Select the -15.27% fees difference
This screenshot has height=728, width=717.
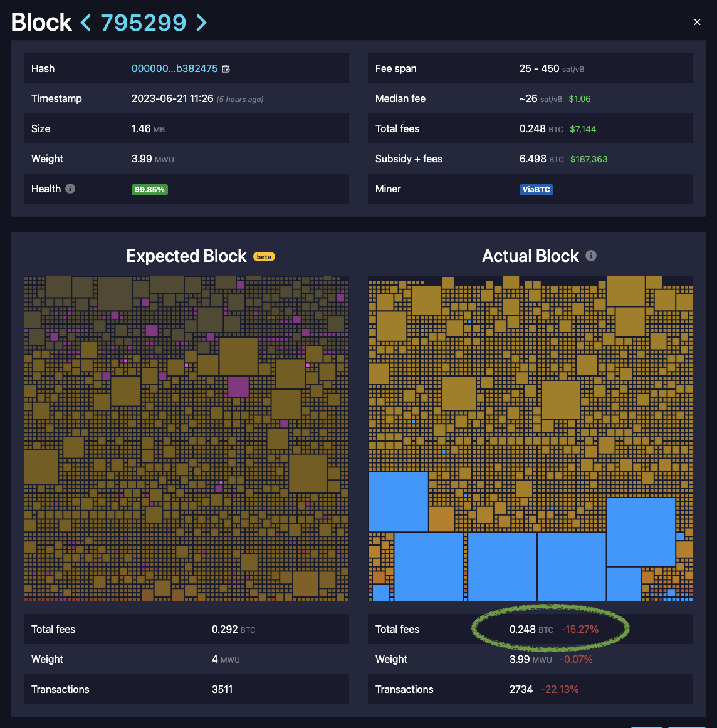click(x=580, y=630)
